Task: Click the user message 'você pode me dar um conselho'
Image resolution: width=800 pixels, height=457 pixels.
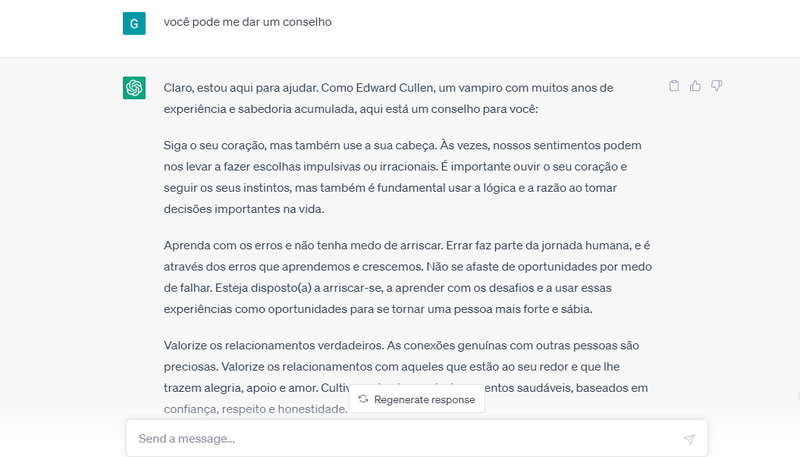Action: point(247,22)
